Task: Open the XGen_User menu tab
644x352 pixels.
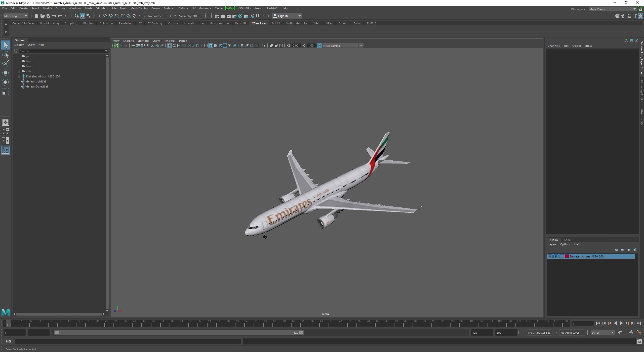Action: click(x=258, y=23)
